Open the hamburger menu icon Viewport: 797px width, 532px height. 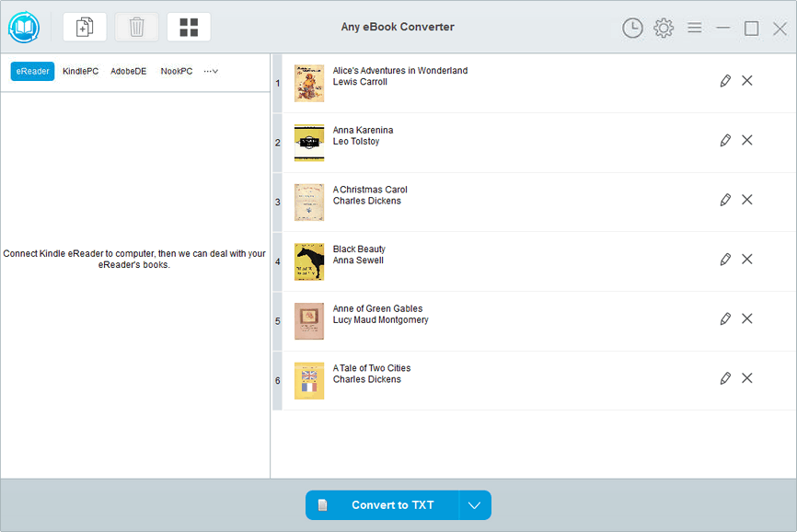(x=694, y=28)
